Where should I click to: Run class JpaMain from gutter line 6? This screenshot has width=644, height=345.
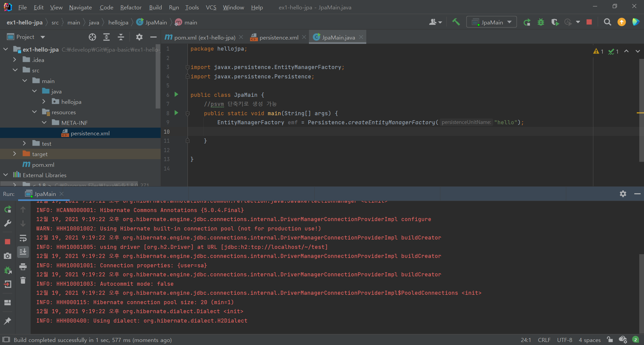[x=176, y=94]
